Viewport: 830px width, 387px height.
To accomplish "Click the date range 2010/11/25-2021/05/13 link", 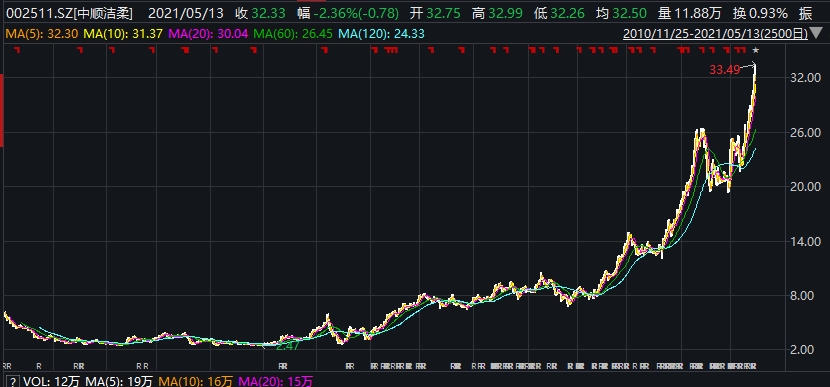I will [x=716, y=34].
